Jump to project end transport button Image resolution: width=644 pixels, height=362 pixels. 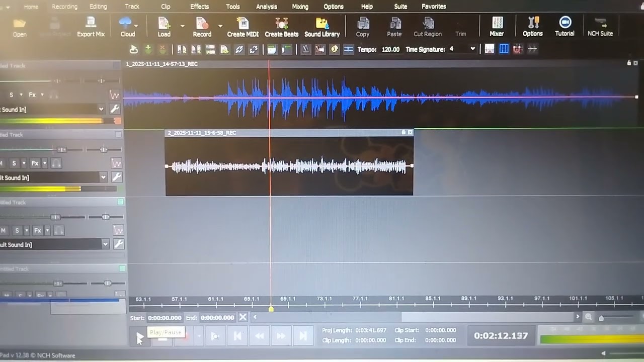point(303,336)
